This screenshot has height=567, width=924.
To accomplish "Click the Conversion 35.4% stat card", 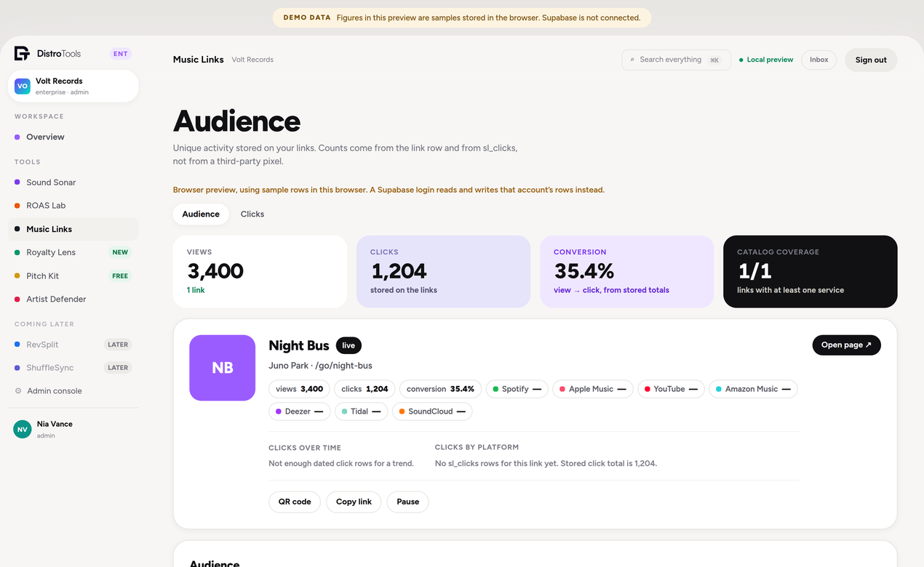I will 626,272.
